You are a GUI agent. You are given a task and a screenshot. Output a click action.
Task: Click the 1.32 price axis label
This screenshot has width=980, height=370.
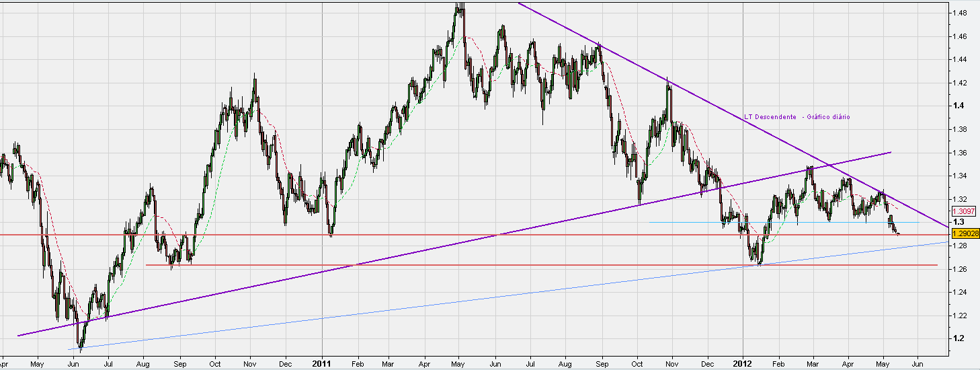959,199
